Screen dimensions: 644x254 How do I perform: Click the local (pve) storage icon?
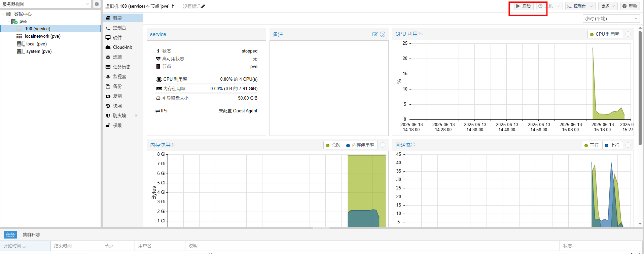(21, 44)
